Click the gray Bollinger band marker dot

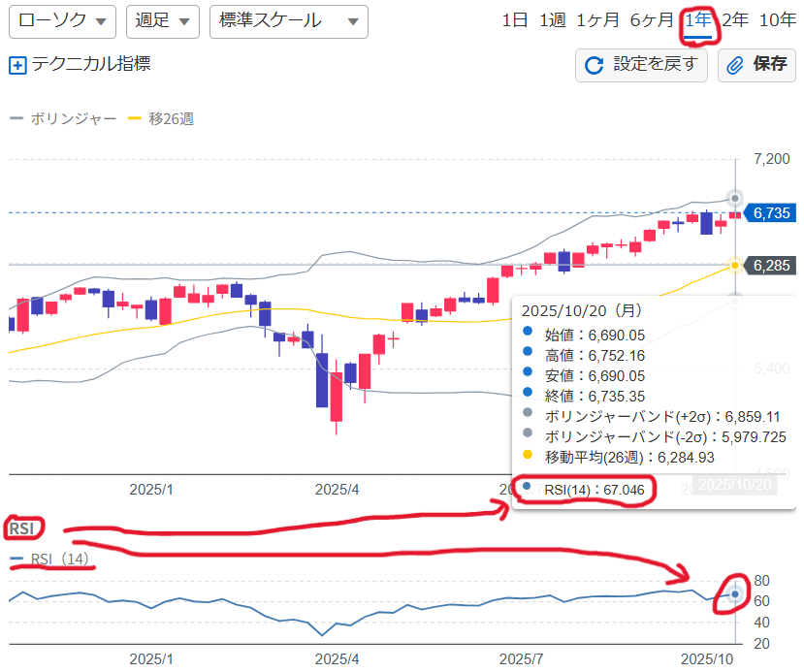(735, 198)
